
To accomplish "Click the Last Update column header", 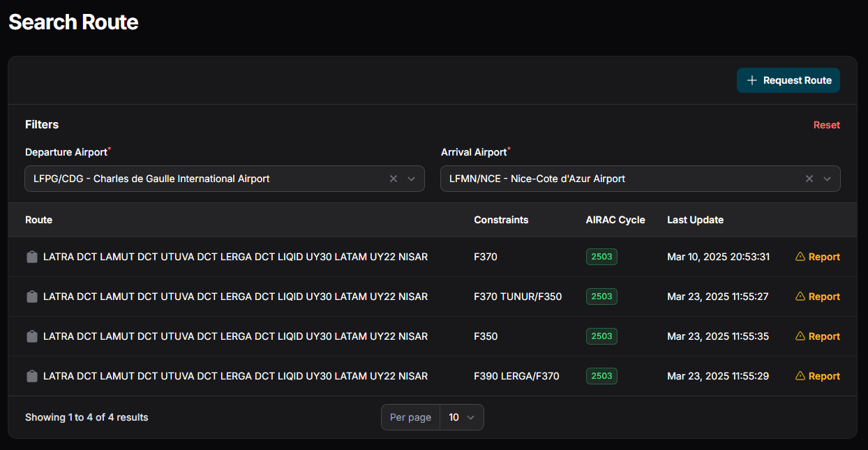I will 695,220.
